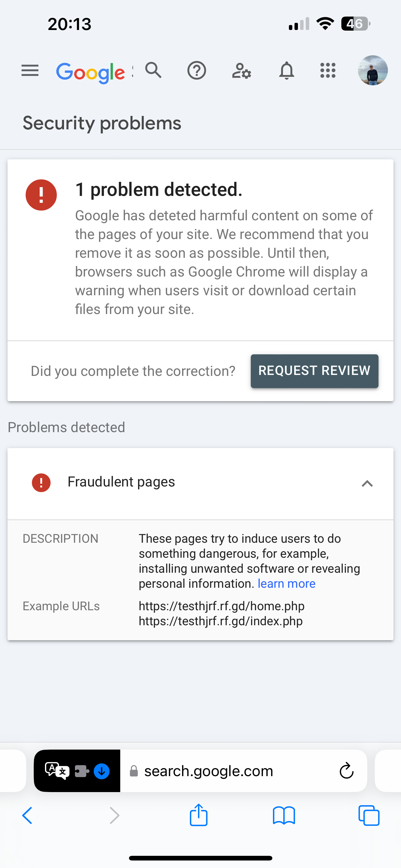Screen dimensions: 401x868
Task: Show open Safari tabs overview
Action: click(x=369, y=816)
